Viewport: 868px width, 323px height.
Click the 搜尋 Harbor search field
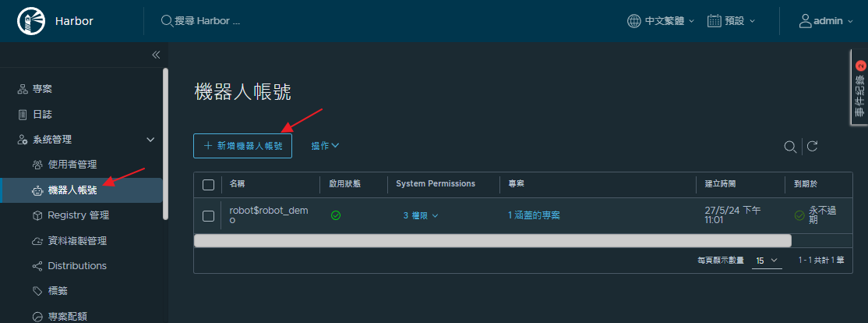tap(207, 21)
